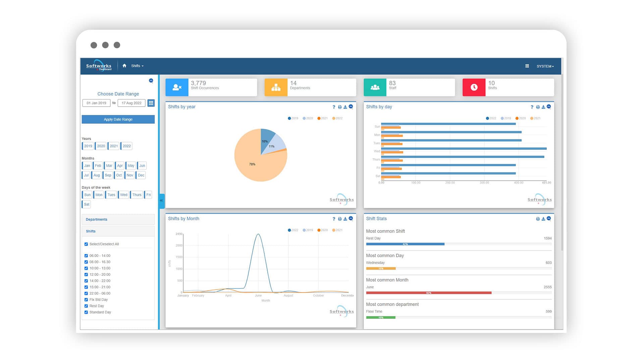This screenshot has height=362, width=644.
Task: Toggle the Jun month filter
Action: tap(142, 166)
